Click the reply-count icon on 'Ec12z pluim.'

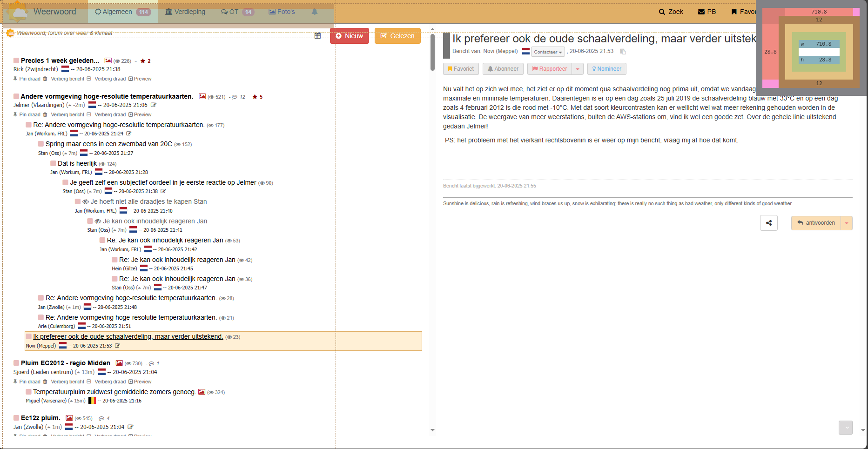tap(101, 418)
